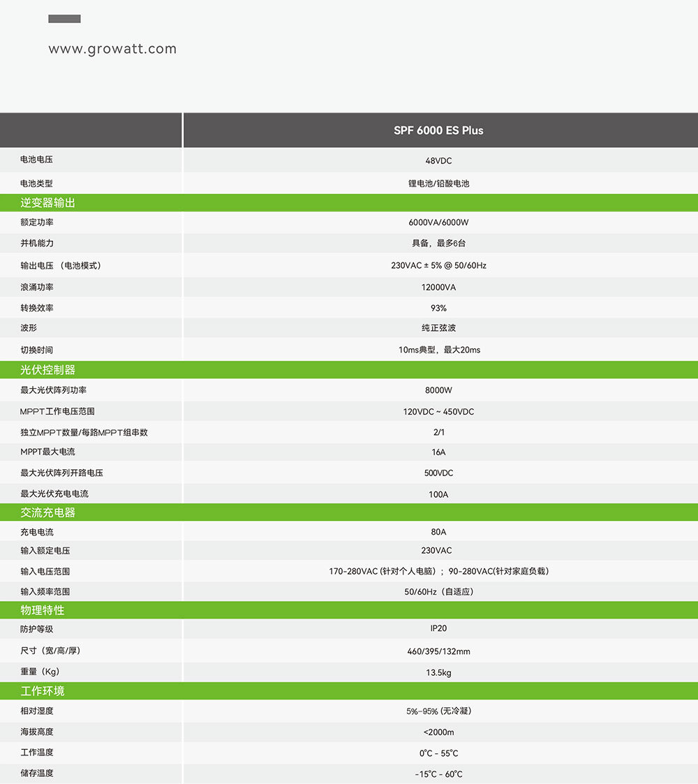Click the 储存温度 row label
698x784 pixels.
point(36,773)
